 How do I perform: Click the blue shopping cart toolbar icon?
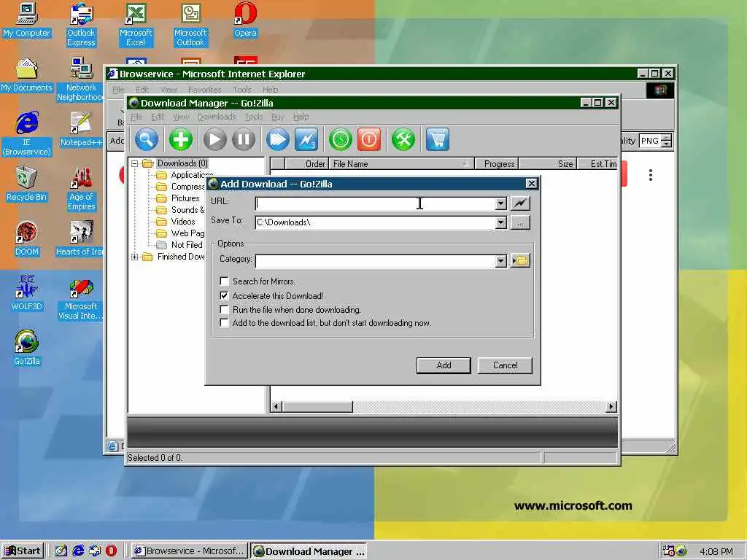pos(438,139)
